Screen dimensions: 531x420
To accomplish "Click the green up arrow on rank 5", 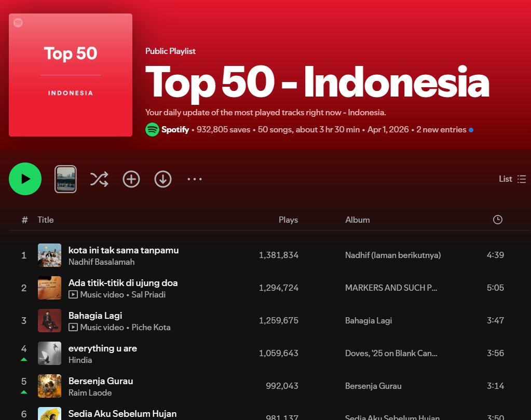I will pyautogui.click(x=24, y=392).
